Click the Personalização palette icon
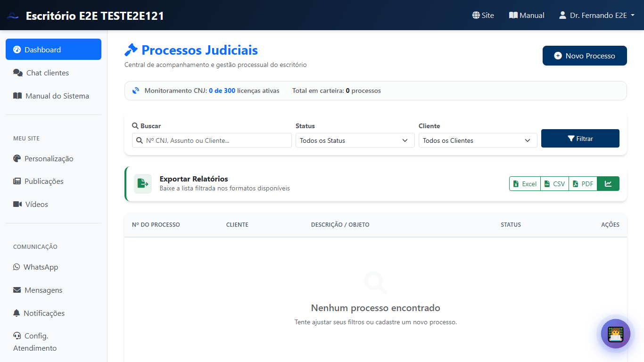The image size is (644, 362). tap(17, 158)
